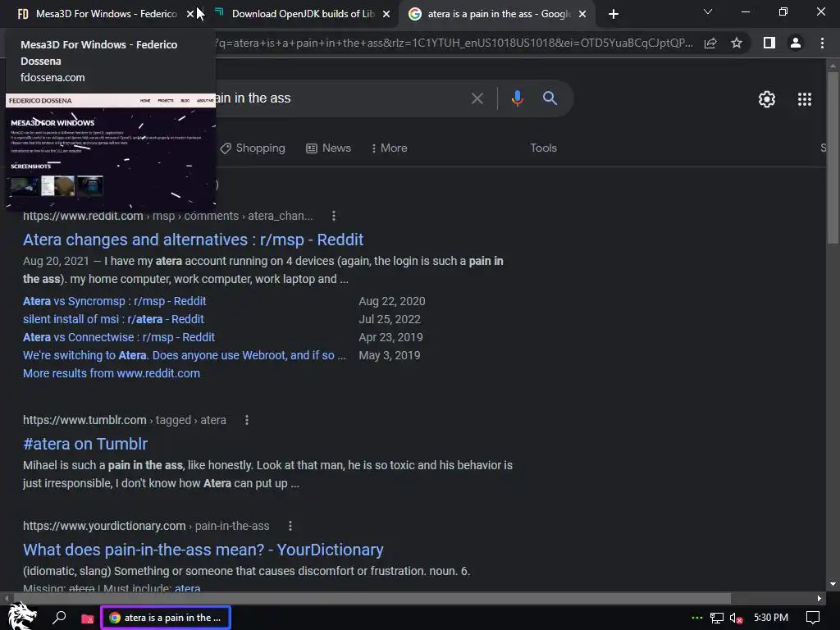Clear the Google search box

[x=477, y=98]
